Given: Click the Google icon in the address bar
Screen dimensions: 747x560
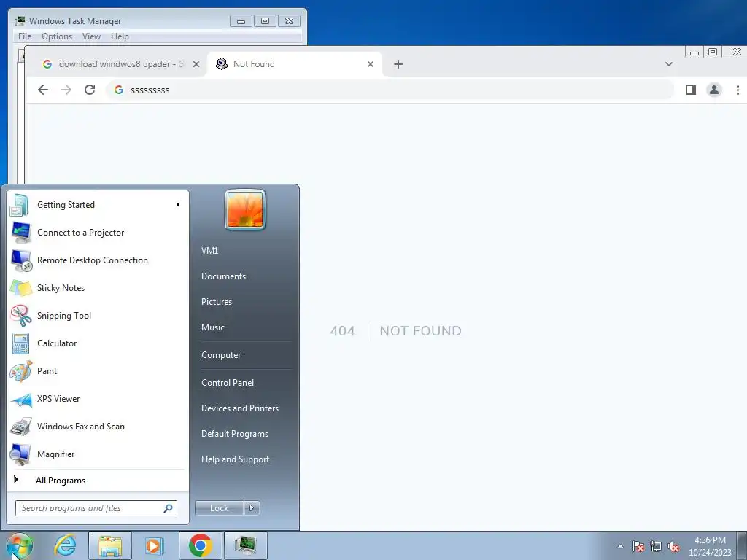Looking at the screenshot, I should point(119,90).
